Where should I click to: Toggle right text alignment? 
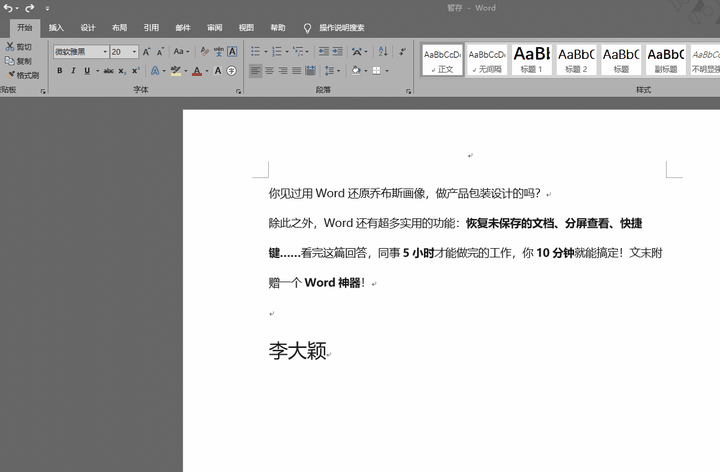pyautogui.click(x=283, y=71)
